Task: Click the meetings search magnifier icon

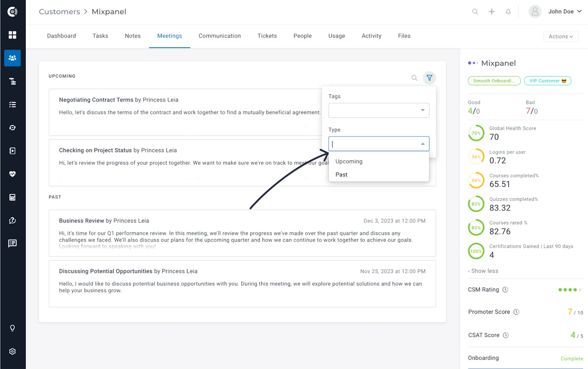Action: [414, 78]
